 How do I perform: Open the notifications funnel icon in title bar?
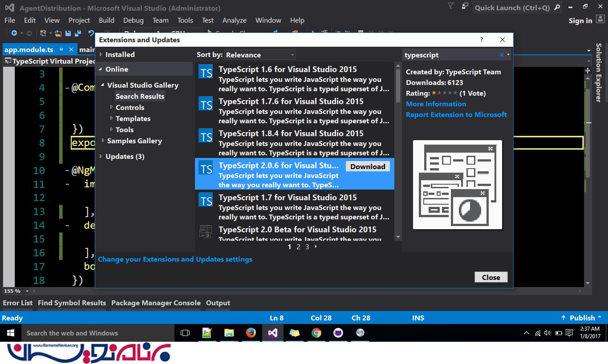click(450, 6)
